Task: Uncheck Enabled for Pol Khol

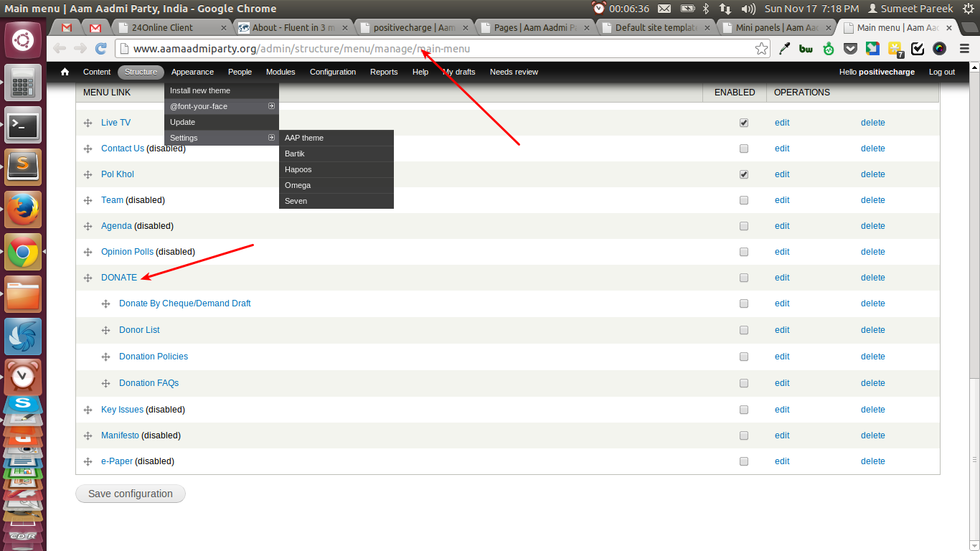Action: click(744, 174)
